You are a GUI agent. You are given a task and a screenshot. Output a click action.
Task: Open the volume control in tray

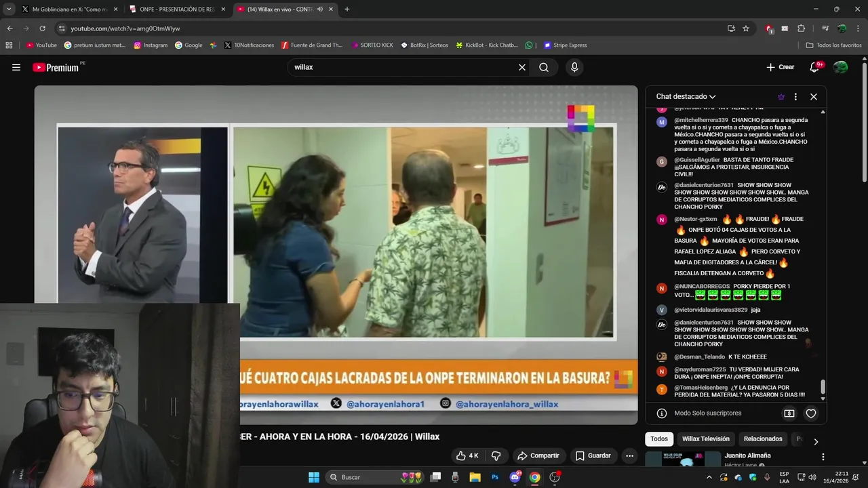[812, 477]
